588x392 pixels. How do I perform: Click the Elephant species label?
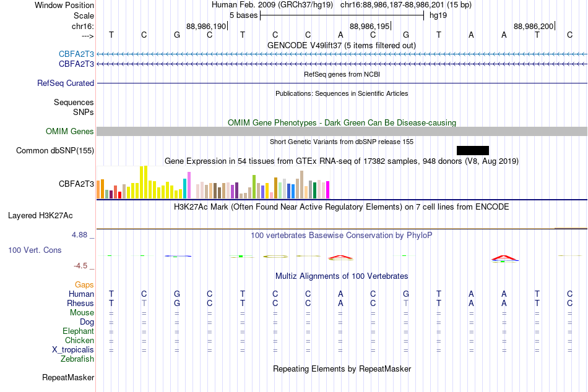[79, 331]
